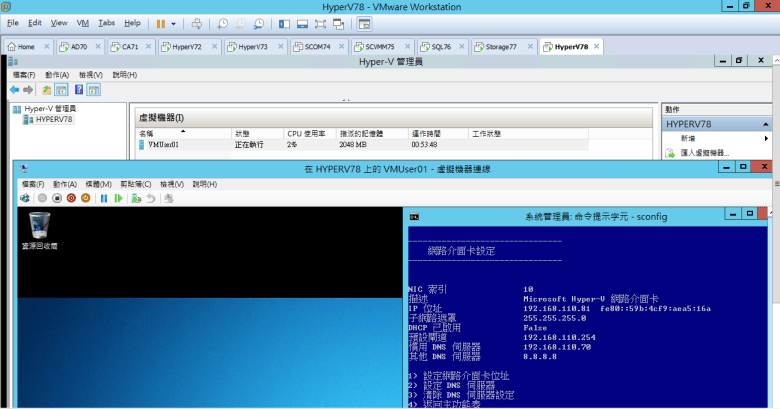Switch to the SQL76 tab
Image resolution: width=780 pixels, height=409 pixels.
(x=438, y=46)
